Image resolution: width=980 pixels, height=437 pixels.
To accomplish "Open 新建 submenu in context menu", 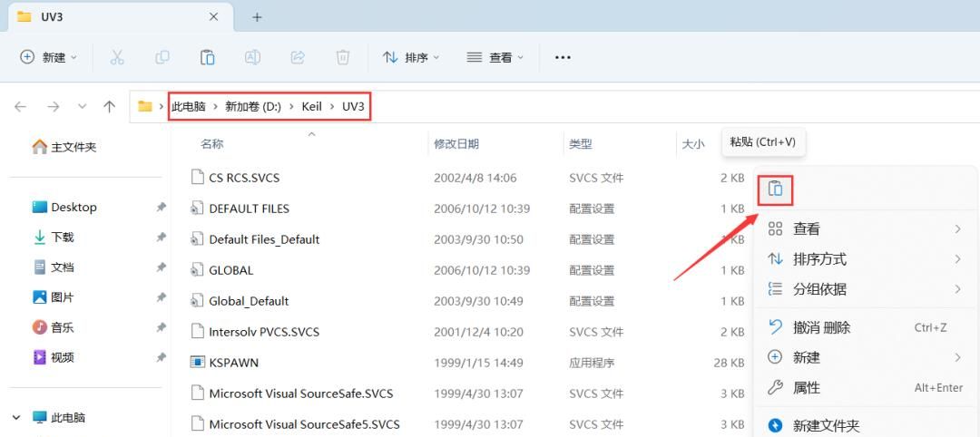I will 865,357.
